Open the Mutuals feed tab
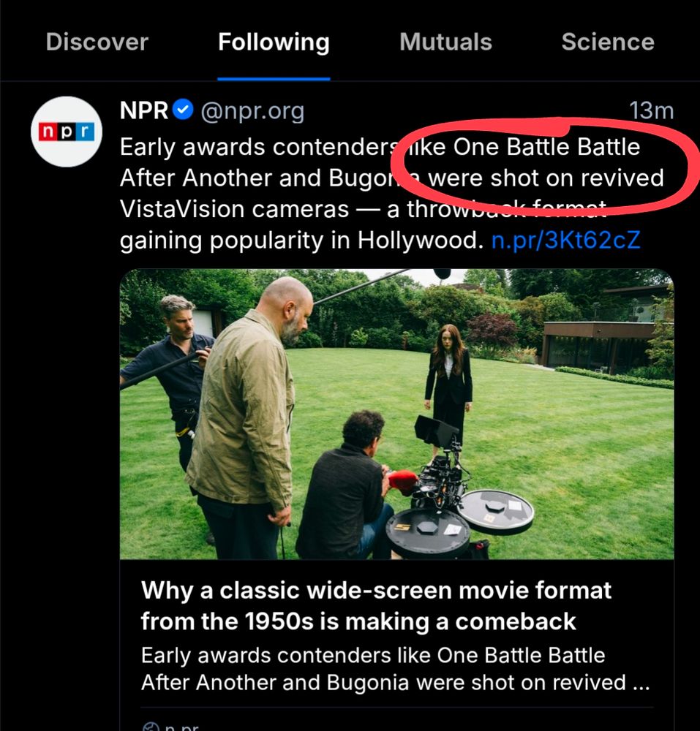Image resolution: width=700 pixels, height=731 pixels. click(445, 42)
